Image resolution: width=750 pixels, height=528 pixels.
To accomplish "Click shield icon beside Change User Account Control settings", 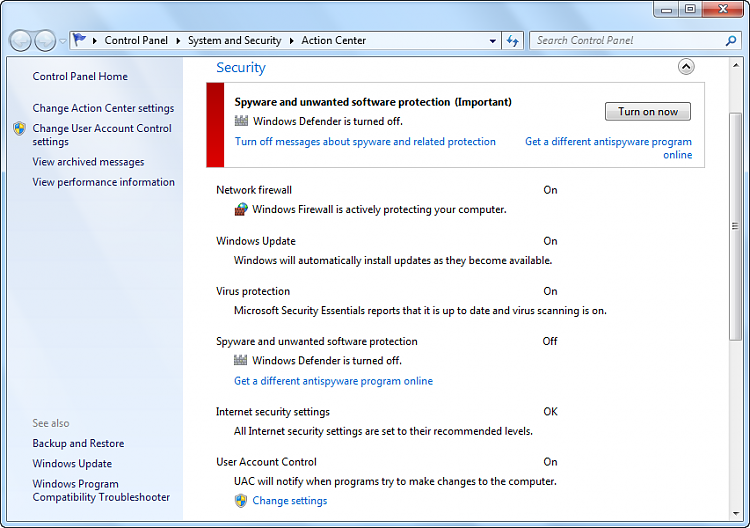I will tap(19, 128).
